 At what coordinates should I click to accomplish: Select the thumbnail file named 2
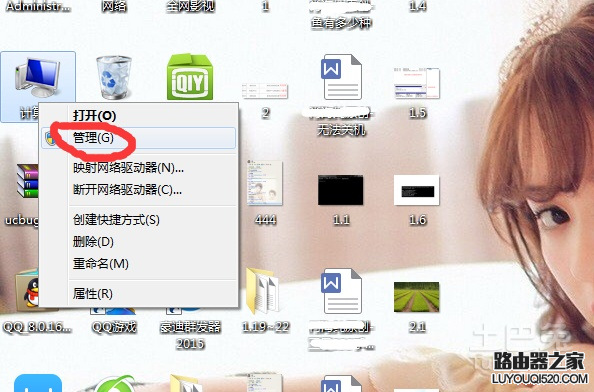[x=265, y=91]
